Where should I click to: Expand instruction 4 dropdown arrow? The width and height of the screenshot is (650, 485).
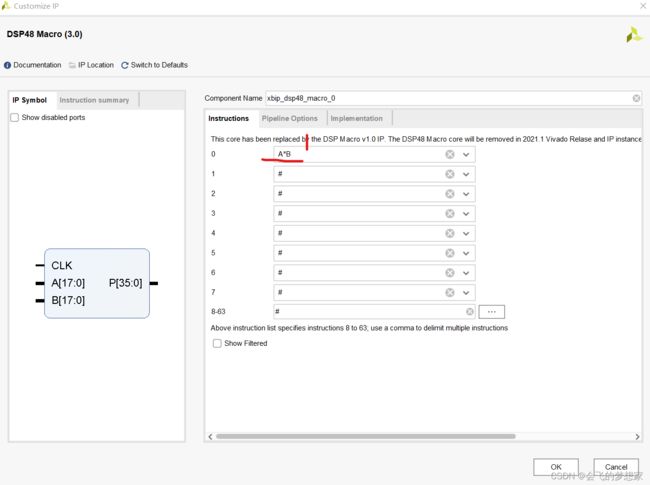pos(466,233)
